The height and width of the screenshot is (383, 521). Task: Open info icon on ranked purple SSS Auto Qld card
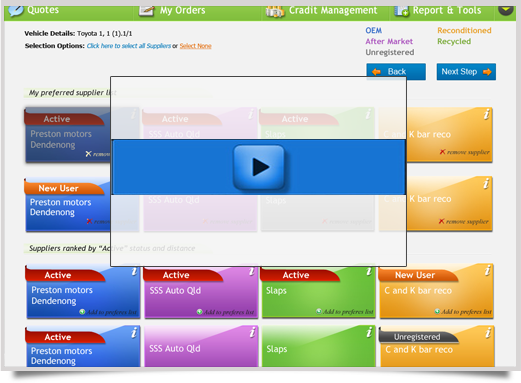coord(252,271)
